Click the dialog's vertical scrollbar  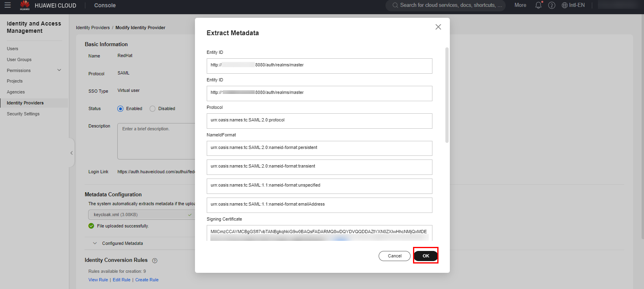tap(447, 95)
